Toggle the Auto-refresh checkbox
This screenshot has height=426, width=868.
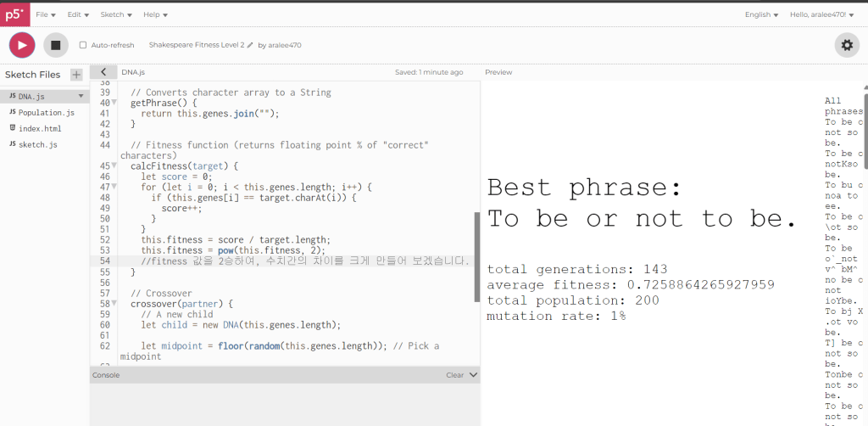point(83,45)
